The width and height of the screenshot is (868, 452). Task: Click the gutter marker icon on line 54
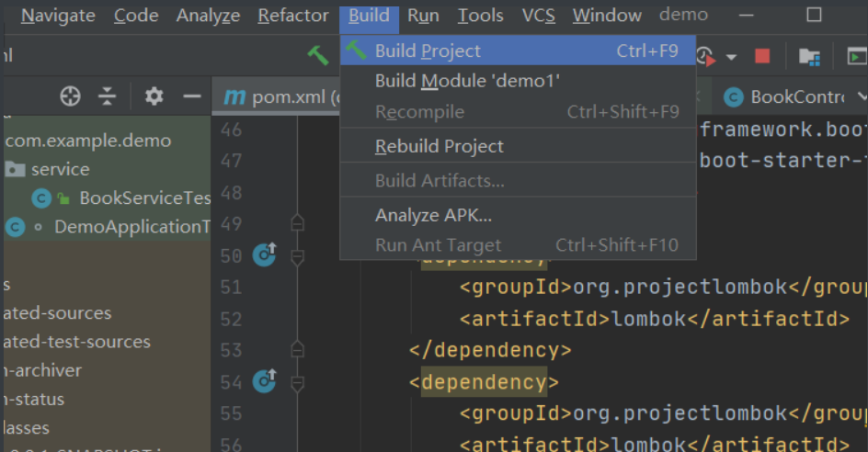[x=265, y=380]
